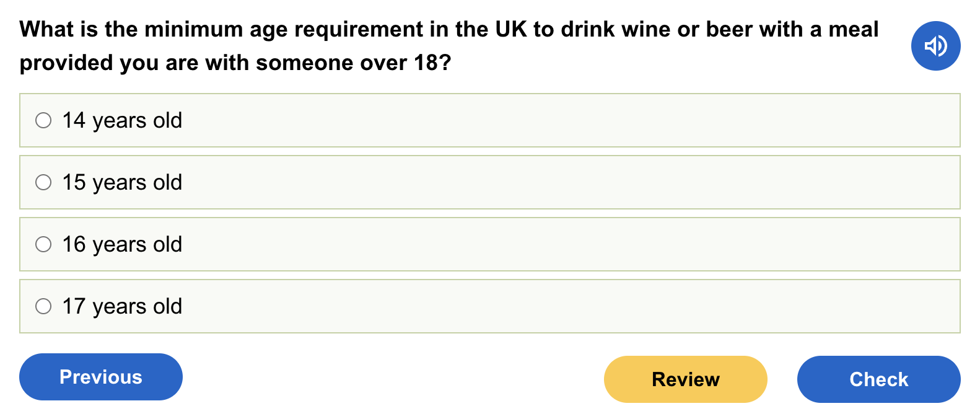Go back with the Previous button
980x419 pixels.
pos(101,377)
